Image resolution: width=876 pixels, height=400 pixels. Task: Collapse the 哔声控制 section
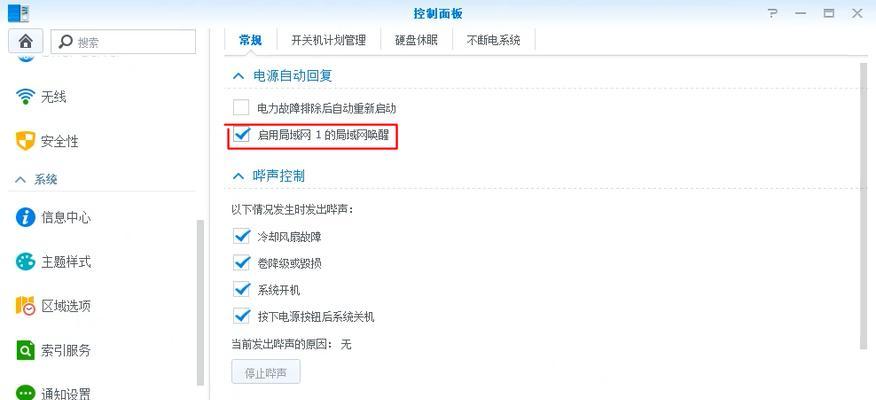[x=239, y=177]
